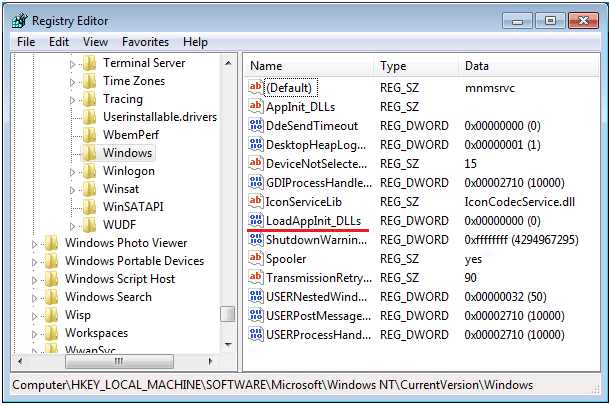Click the Tracing folder icon
Viewport: 611px width, 405px height.
click(90, 99)
